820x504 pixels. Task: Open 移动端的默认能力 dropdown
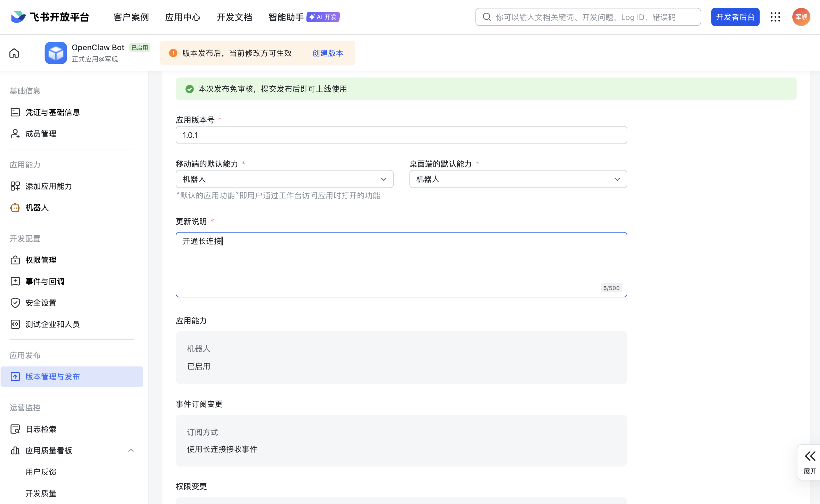pos(284,179)
